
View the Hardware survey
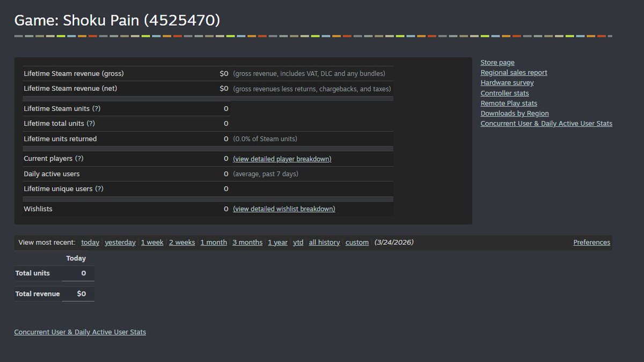pos(507,83)
